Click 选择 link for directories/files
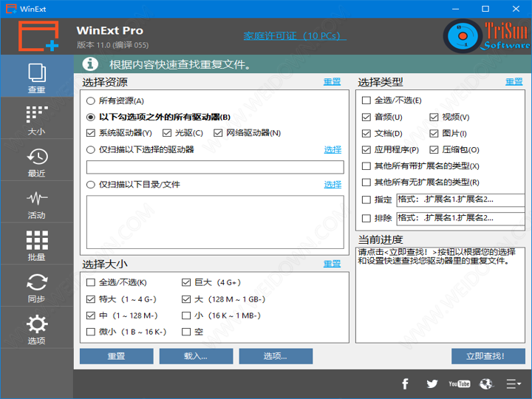532x399 pixels. click(x=332, y=185)
